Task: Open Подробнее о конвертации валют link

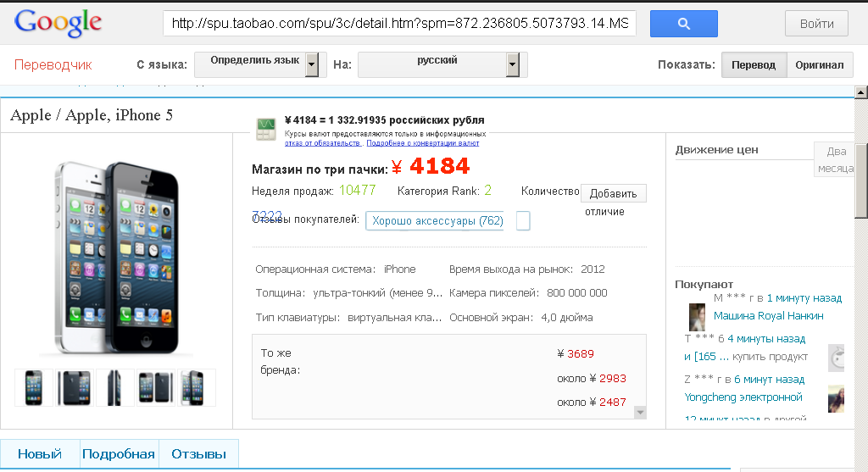Action: [422, 143]
